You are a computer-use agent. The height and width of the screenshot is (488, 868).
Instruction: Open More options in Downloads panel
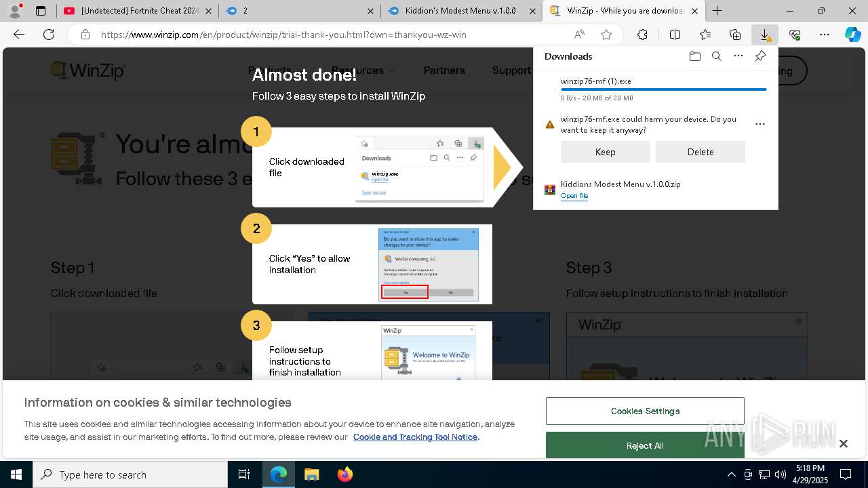tap(738, 56)
